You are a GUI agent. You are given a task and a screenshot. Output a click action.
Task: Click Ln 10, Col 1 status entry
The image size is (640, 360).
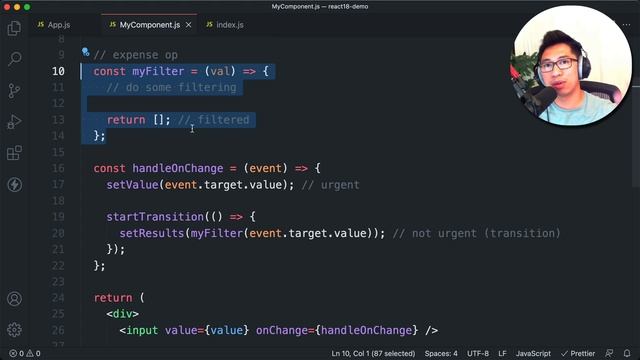(x=373, y=353)
